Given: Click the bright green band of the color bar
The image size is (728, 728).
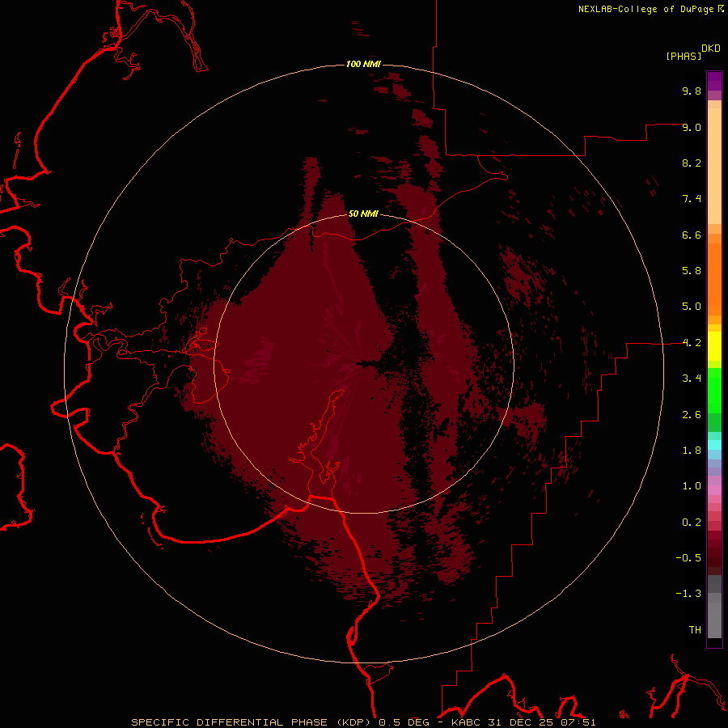Looking at the screenshot, I should tap(714, 390).
